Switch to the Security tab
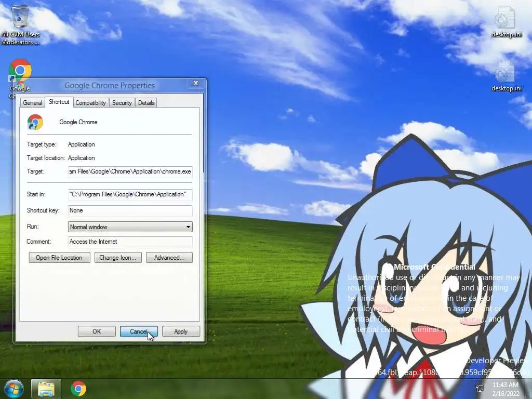Viewport: 532px width, 399px height. pyautogui.click(x=122, y=103)
